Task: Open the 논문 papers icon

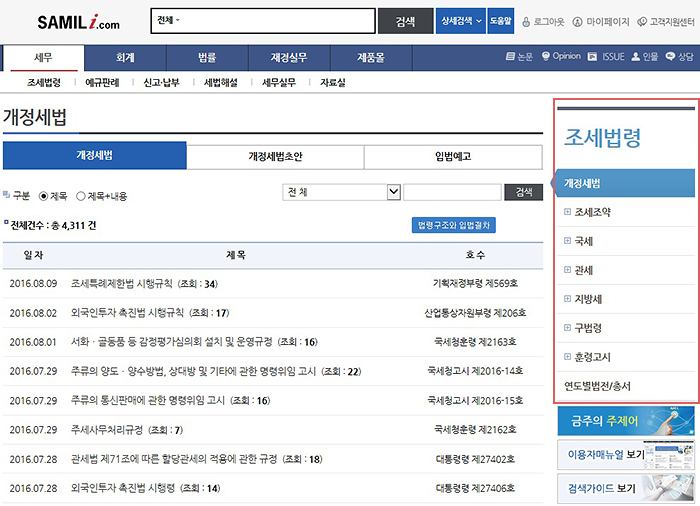Action: pos(510,56)
